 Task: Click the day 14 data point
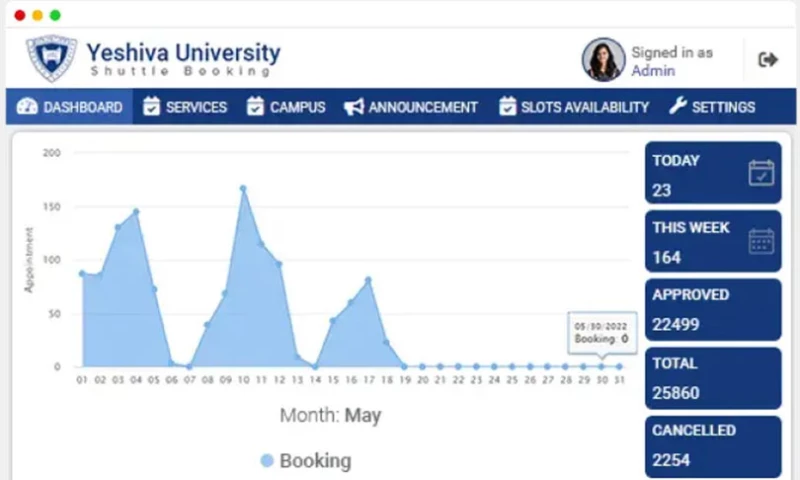[315, 366]
